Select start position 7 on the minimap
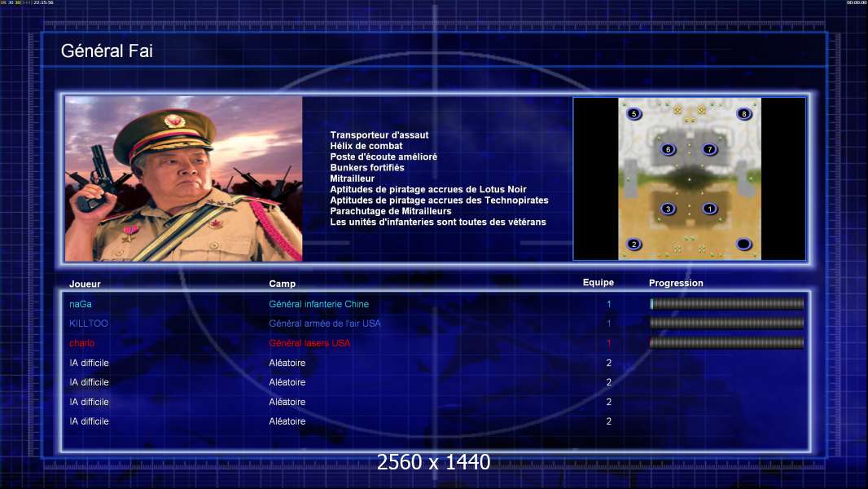Screen dimensions: 868x489 pos(710,149)
